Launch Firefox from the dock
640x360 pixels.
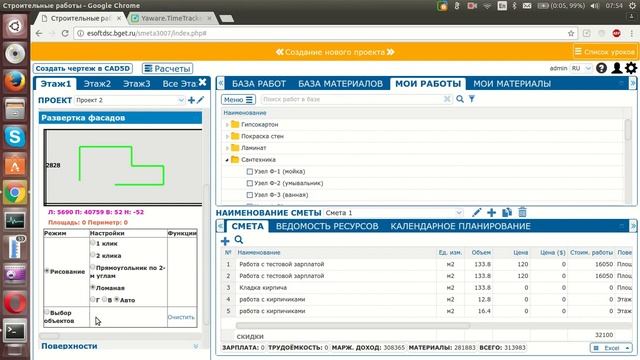[15, 81]
